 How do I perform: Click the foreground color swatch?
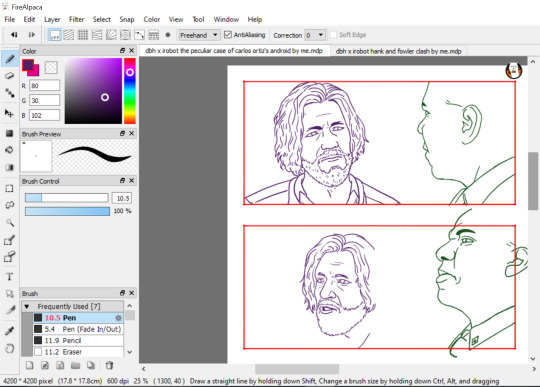click(28, 65)
